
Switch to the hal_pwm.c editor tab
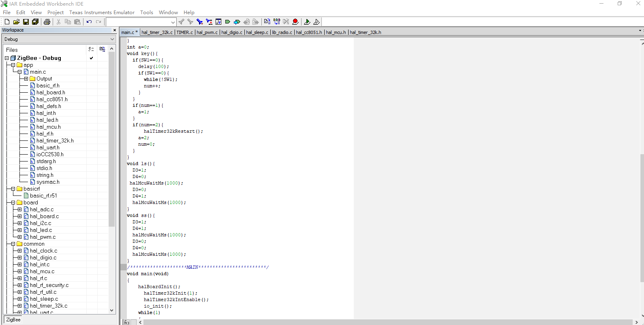click(x=207, y=32)
